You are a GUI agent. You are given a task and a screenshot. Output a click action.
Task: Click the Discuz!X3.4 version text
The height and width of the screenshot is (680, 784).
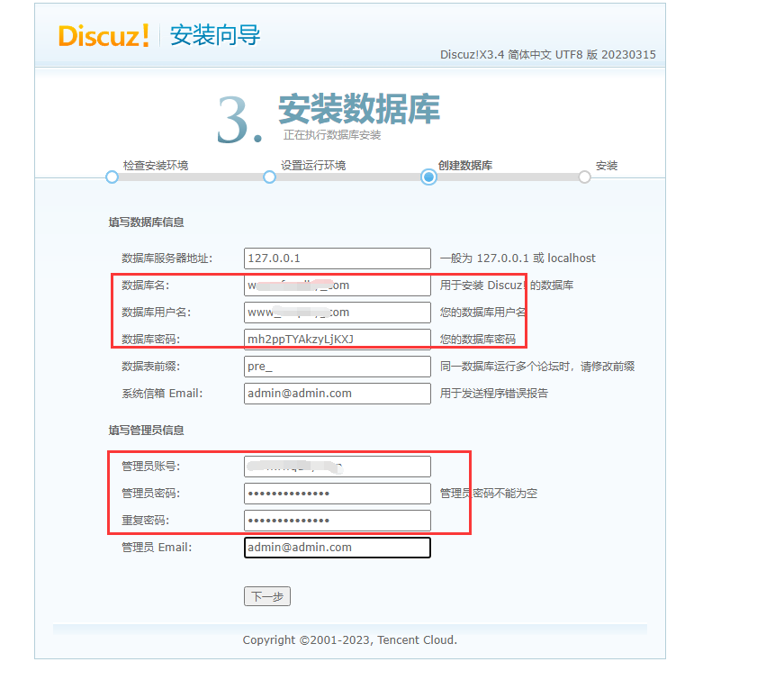(x=547, y=55)
